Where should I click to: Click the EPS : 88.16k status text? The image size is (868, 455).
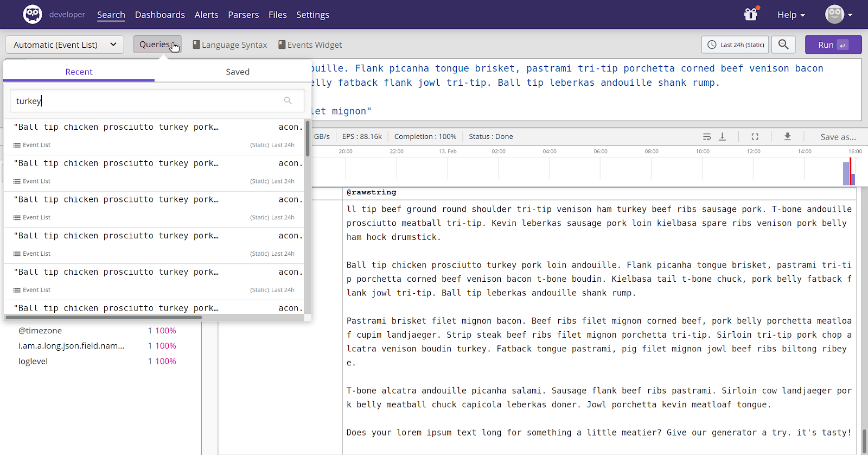362,137
